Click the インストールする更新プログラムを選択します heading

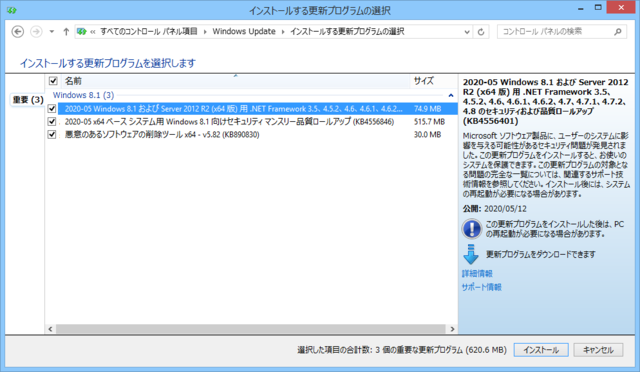[108, 63]
